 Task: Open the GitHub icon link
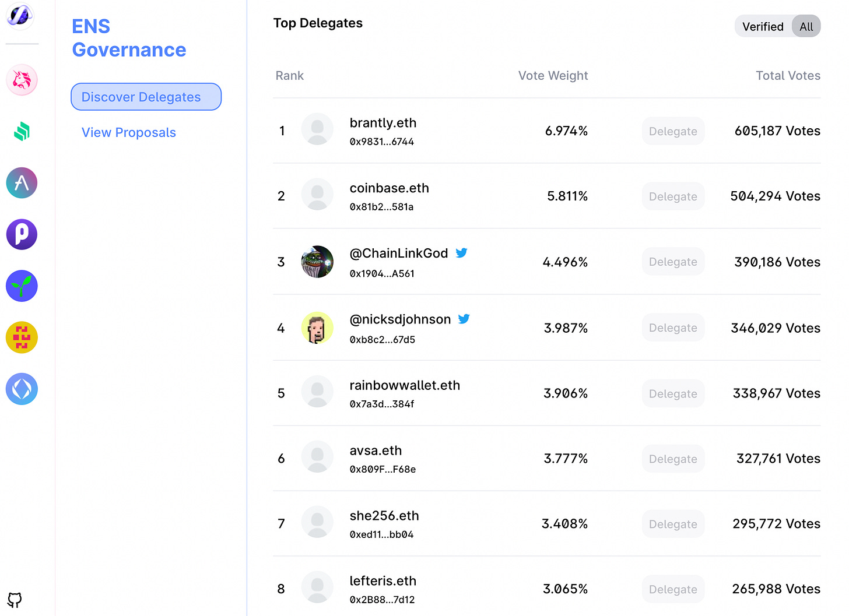point(15,600)
